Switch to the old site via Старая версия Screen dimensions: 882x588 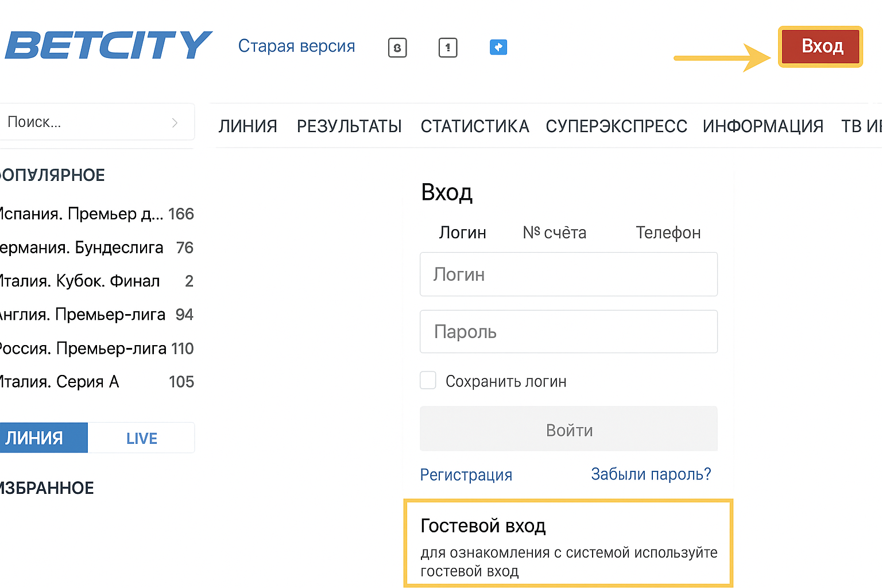point(296,46)
